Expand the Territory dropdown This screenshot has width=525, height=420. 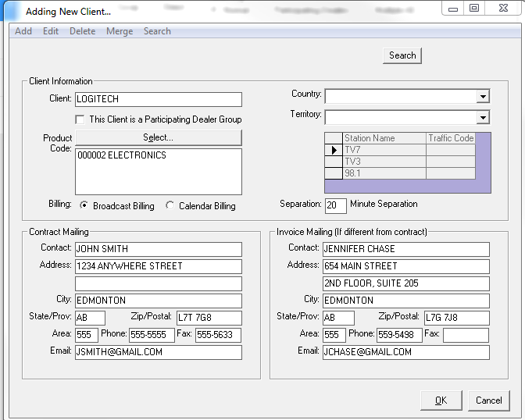click(x=483, y=118)
